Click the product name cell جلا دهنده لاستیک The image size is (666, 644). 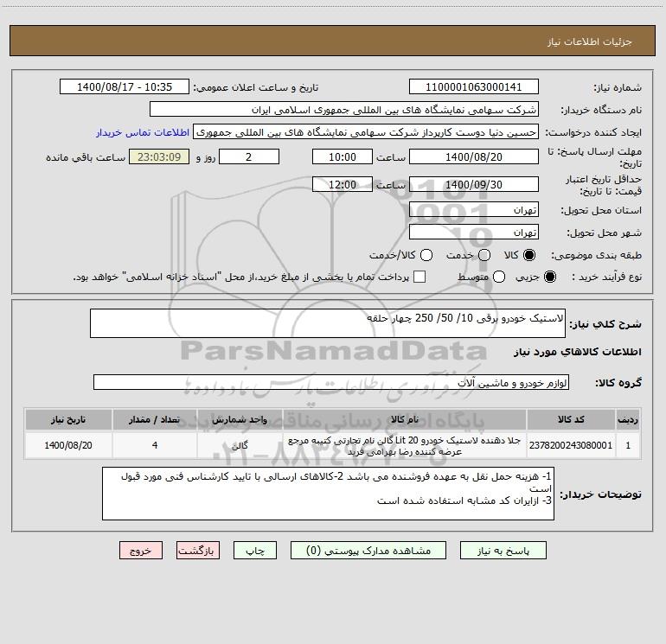tap(405, 445)
